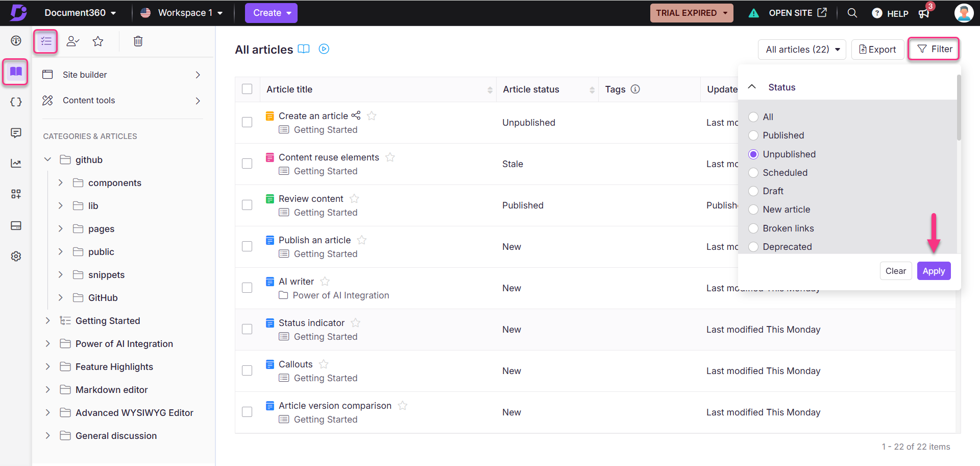Expand the components folder
Image resolution: width=980 pixels, height=466 pixels.
click(x=60, y=182)
